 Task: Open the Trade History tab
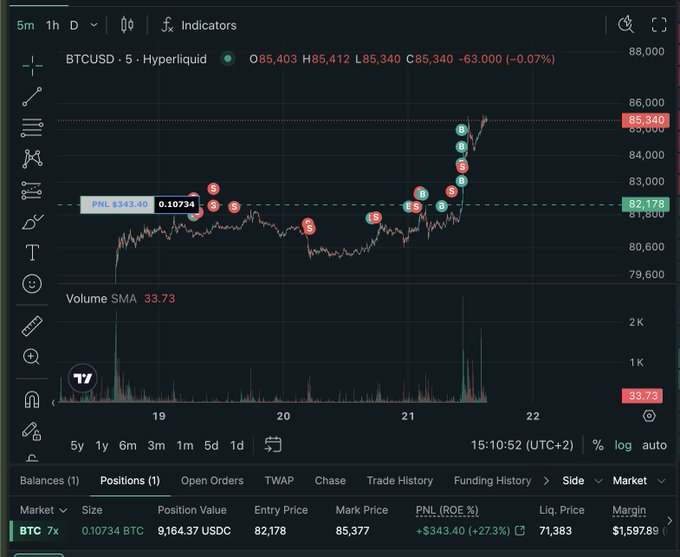(400, 481)
